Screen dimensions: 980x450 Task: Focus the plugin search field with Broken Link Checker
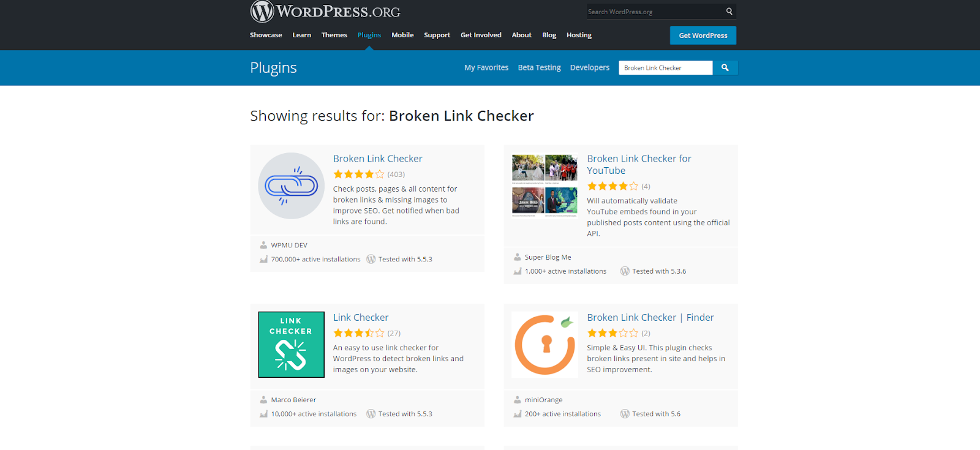point(666,68)
